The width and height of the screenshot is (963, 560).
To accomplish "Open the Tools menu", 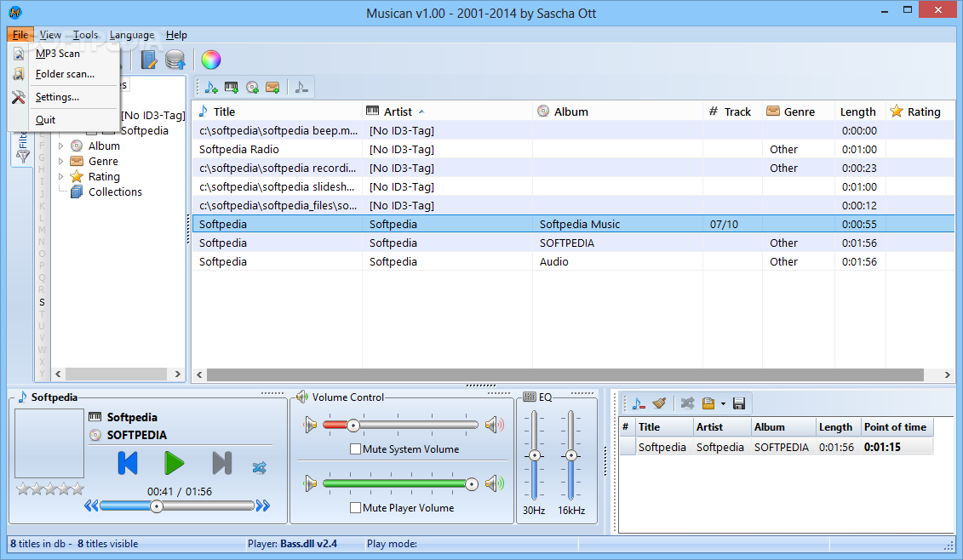I will (x=85, y=35).
